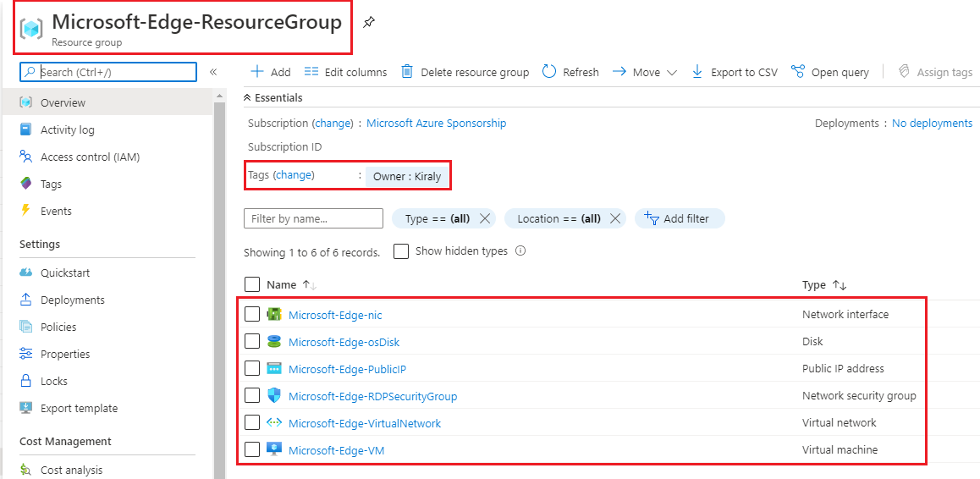Open the Location == (all) filter
This screenshot has width=980, height=479.
pyautogui.click(x=559, y=218)
